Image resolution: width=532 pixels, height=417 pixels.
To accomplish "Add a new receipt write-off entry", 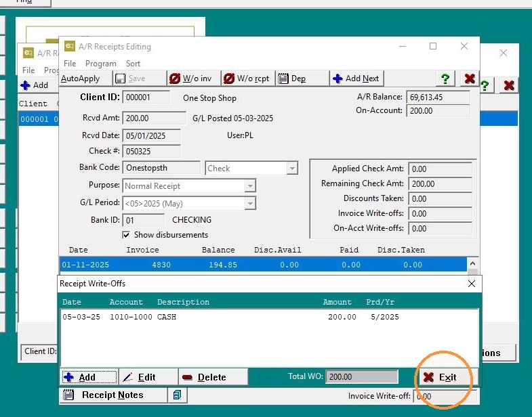I will pyautogui.click(x=89, y=377).
